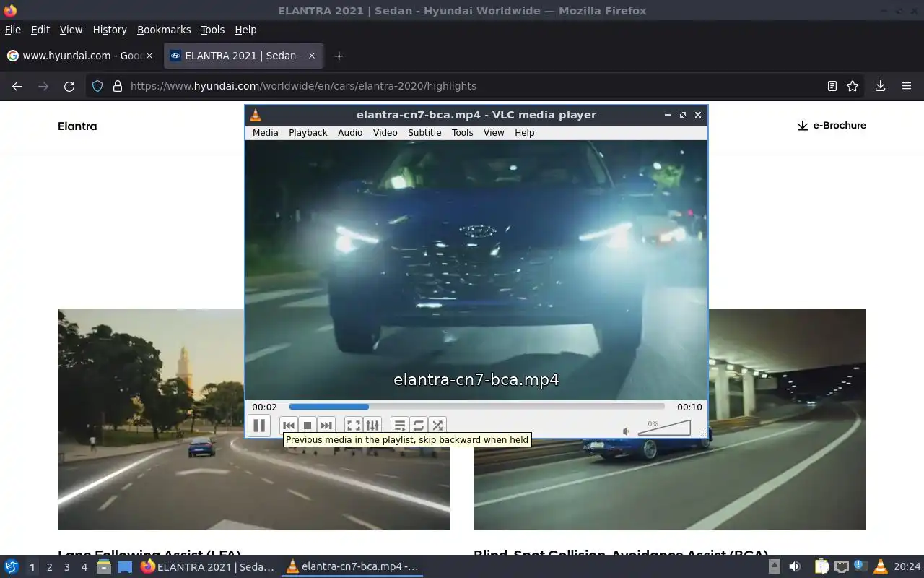
Task: Click the taskbar clock 20:24
Action: click(x=907, y=567)
